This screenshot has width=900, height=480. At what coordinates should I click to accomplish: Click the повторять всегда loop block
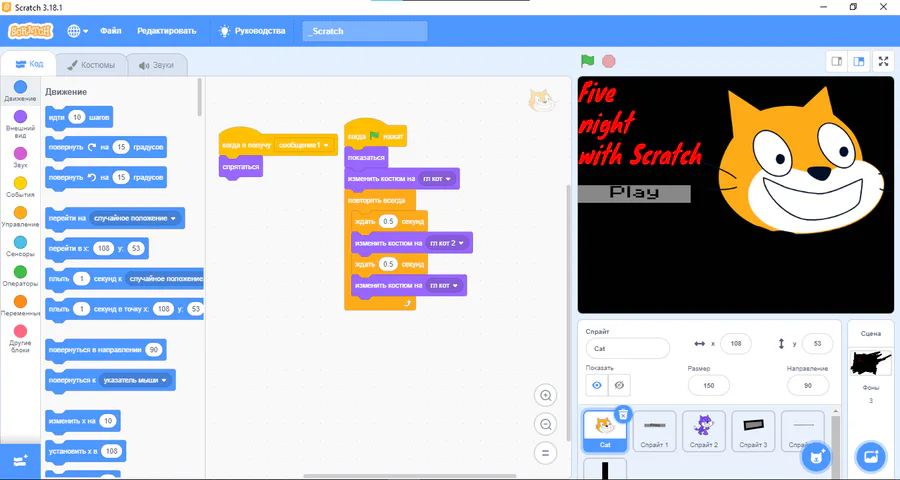click(379, 200)
